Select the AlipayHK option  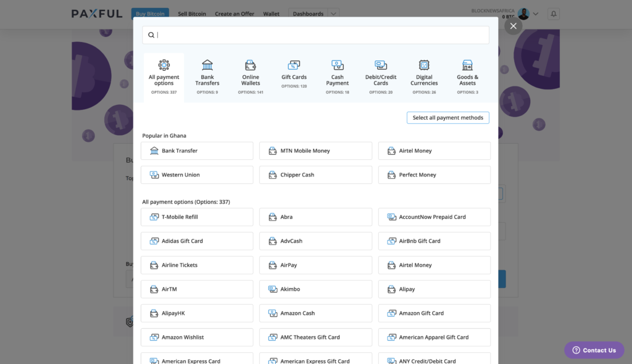click(x=197, y=313)
